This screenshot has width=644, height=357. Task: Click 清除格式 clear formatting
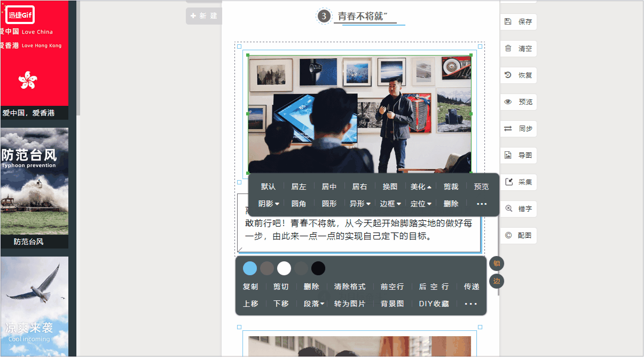pos(350,286)
